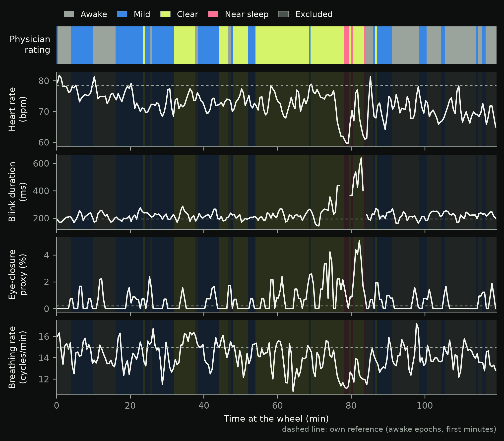Click the x-axis tick label 100
The width and height of the screenshot is (504, 441).
coord(425,406)
